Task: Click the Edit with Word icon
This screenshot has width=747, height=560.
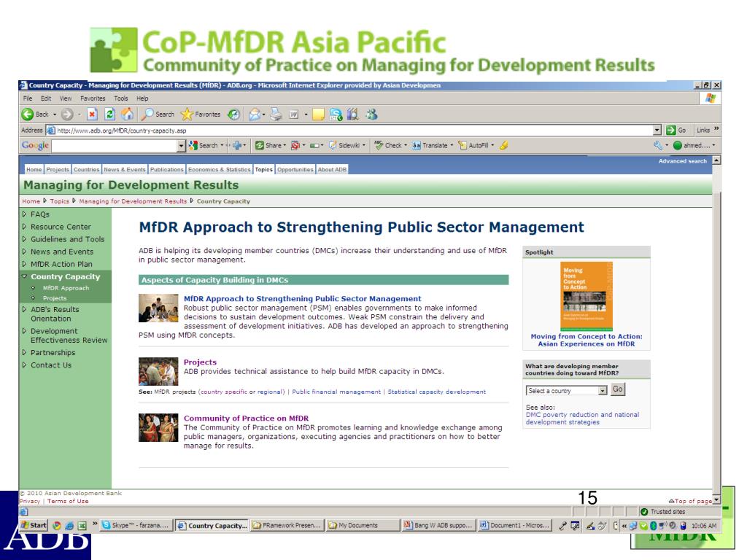Action: pyautogui.click(x=294, y=114)
